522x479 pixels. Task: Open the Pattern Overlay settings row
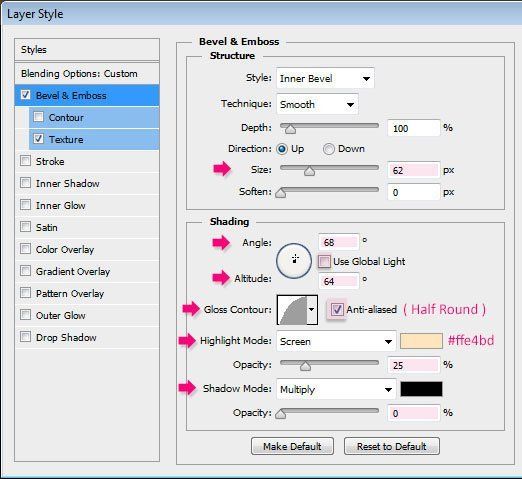click(x=87, y=293)
